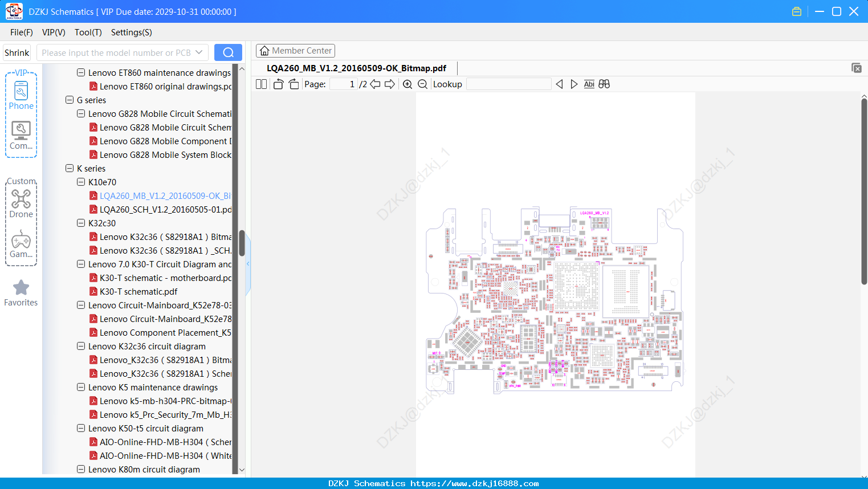The image size is (868, 489).
Task: Click the Lookup text field
Action: [x=509, y=84]
